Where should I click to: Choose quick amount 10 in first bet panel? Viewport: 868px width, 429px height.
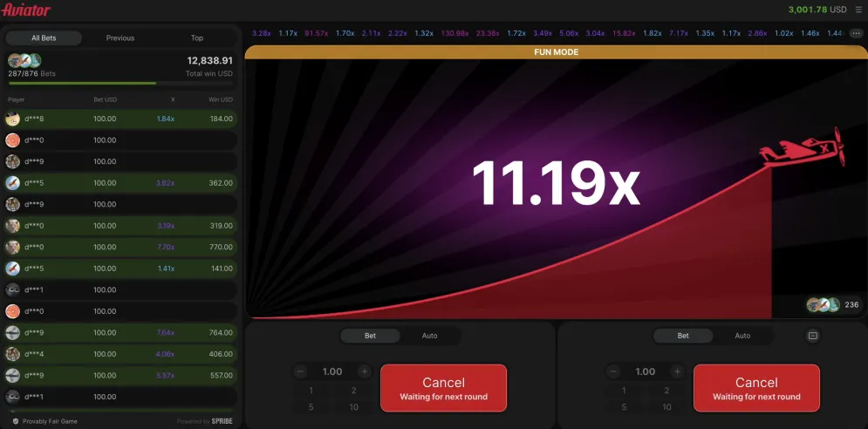pyautogui.click(x=353, y=407)
